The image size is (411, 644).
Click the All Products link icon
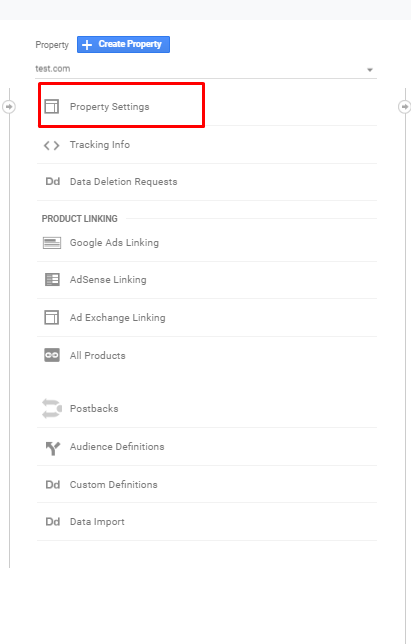(x=52, y=355)
